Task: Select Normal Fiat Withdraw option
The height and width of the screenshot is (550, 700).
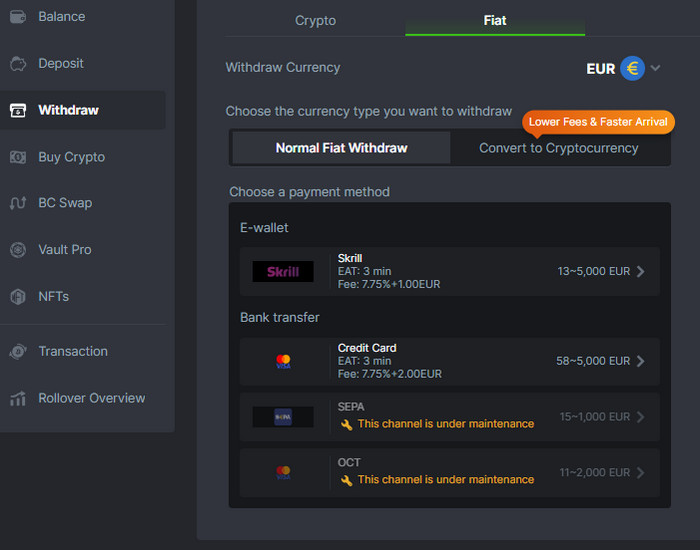Action: (x=341, y=148)
